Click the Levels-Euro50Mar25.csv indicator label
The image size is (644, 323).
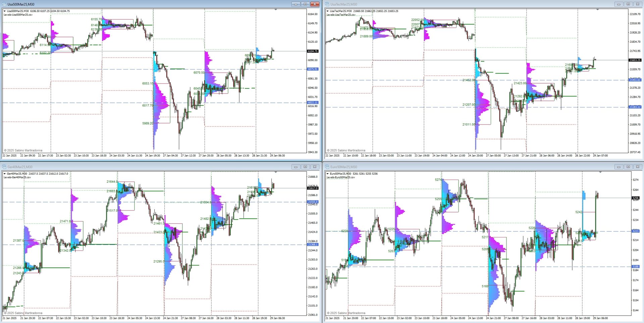click(x=341, y=177)
